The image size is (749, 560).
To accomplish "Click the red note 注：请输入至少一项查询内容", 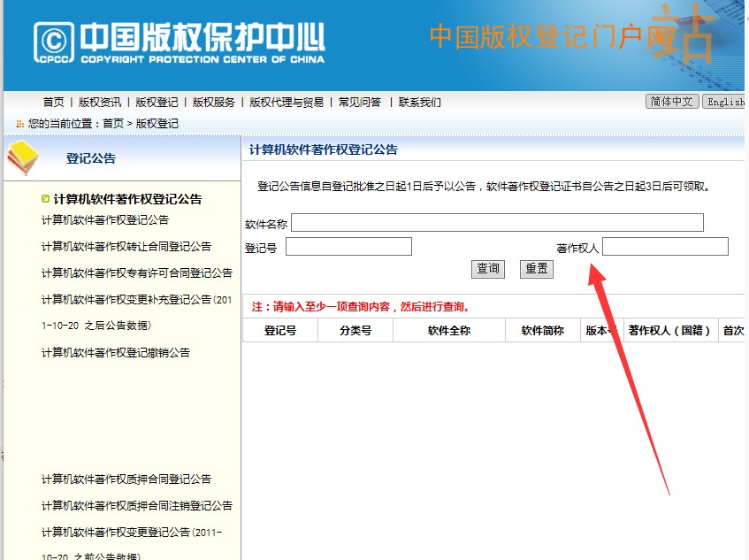I will point(361,307).
